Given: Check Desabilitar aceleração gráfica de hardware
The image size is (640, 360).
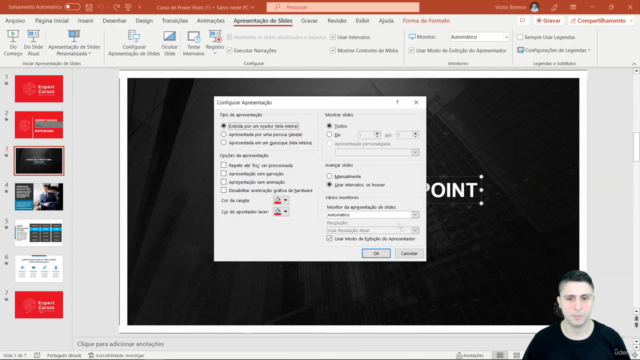Looking at the screenshot, I should pyautogui.click(x=224, y=190).
